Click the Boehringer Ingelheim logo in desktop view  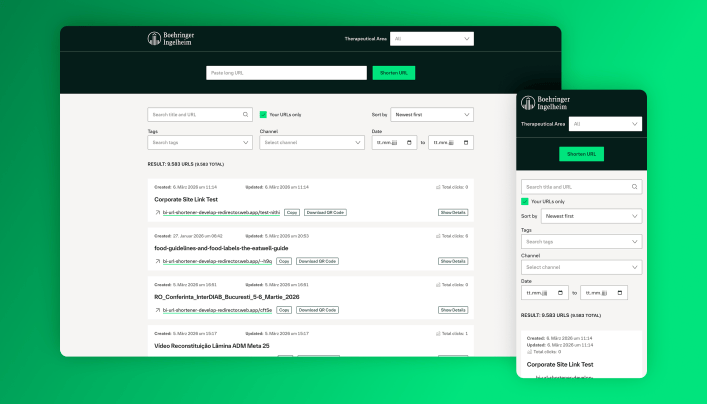click(171, 38)
